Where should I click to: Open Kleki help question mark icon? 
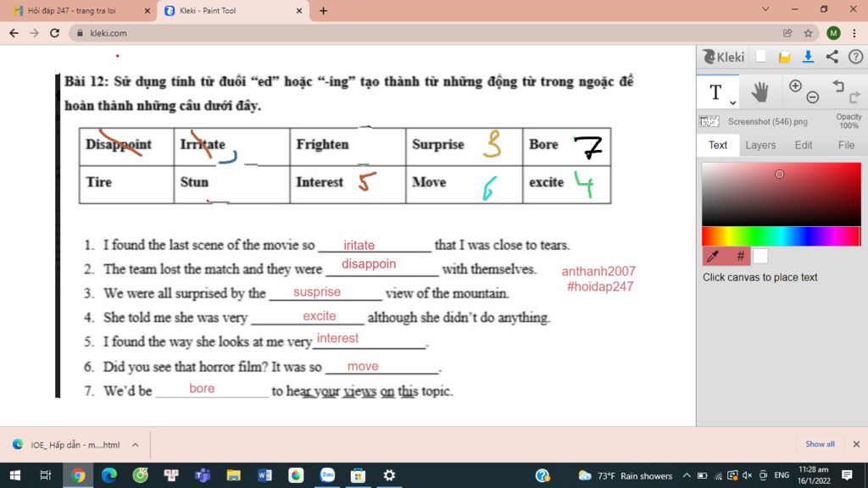pyautogui.click(x=855, y=57)
